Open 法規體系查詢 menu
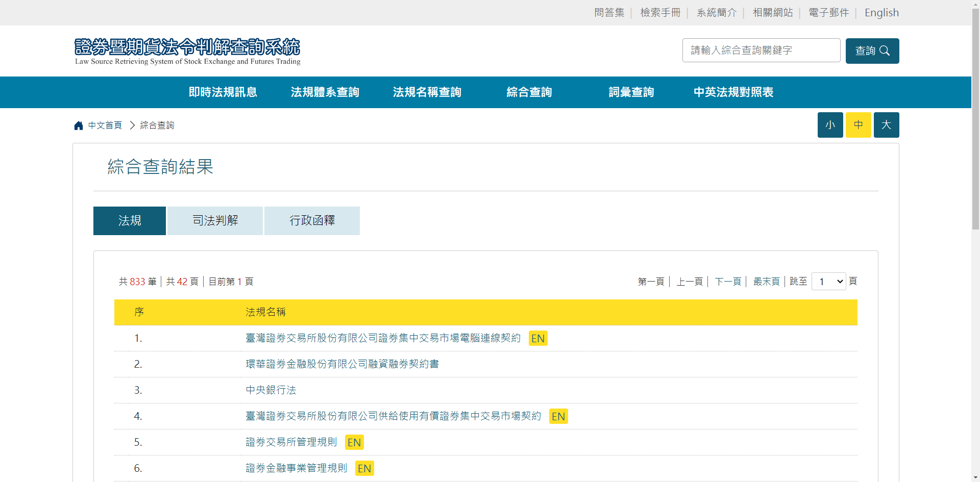Screen dimensions: 980x482 tap(325, 92)
